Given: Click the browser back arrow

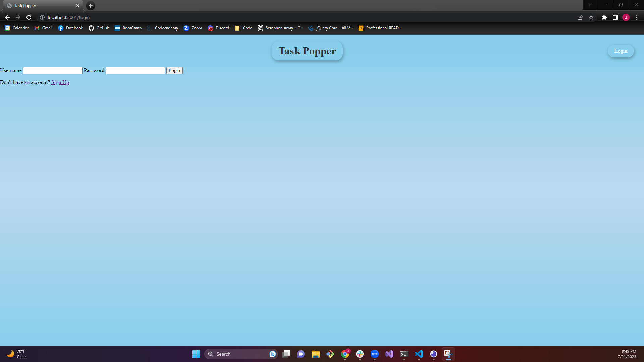Looking at the screenshot, I should click(x=7, y=17).
